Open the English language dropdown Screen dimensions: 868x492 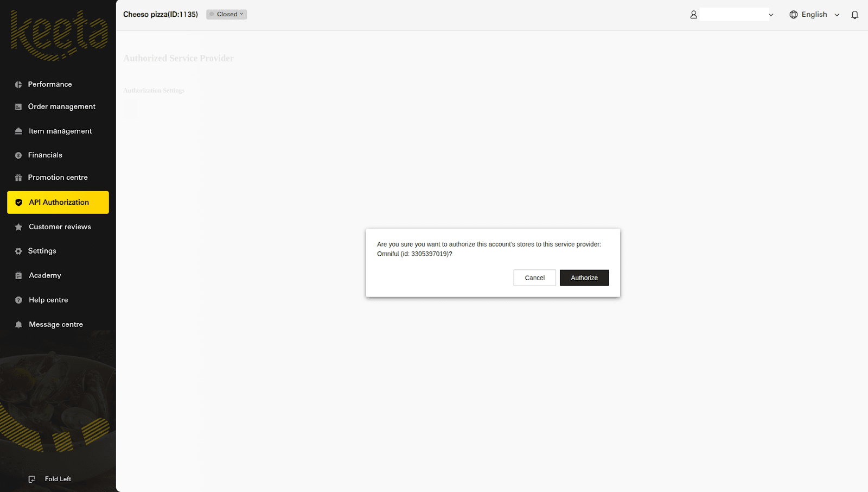[814, 15]
